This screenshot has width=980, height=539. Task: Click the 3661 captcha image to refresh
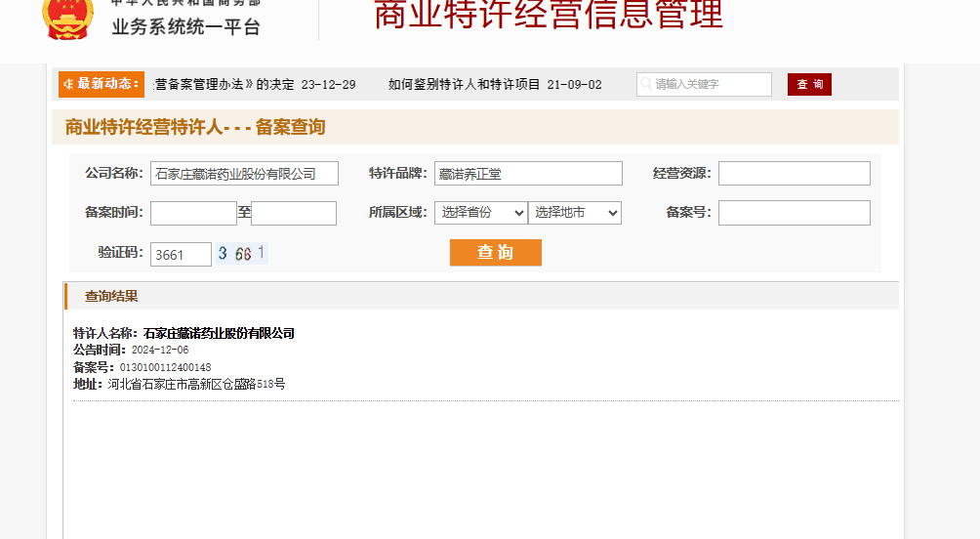coord(242,253)
